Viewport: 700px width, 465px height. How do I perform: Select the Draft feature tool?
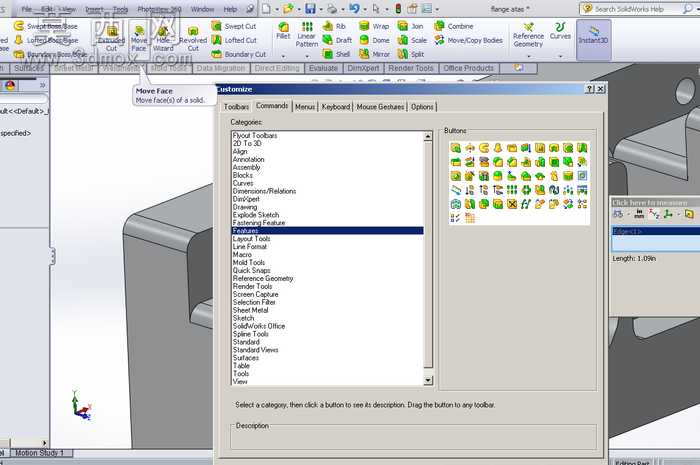pos(337,40)
